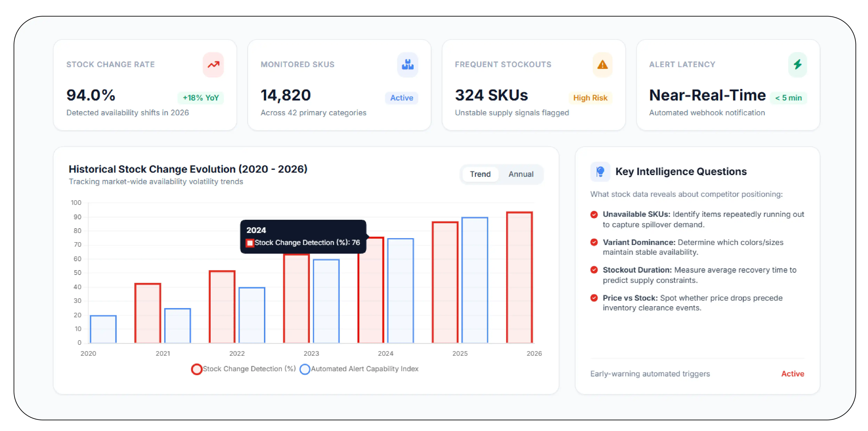Click the red check icon next to Price vs Stock
868x431 pixels.
594,298
